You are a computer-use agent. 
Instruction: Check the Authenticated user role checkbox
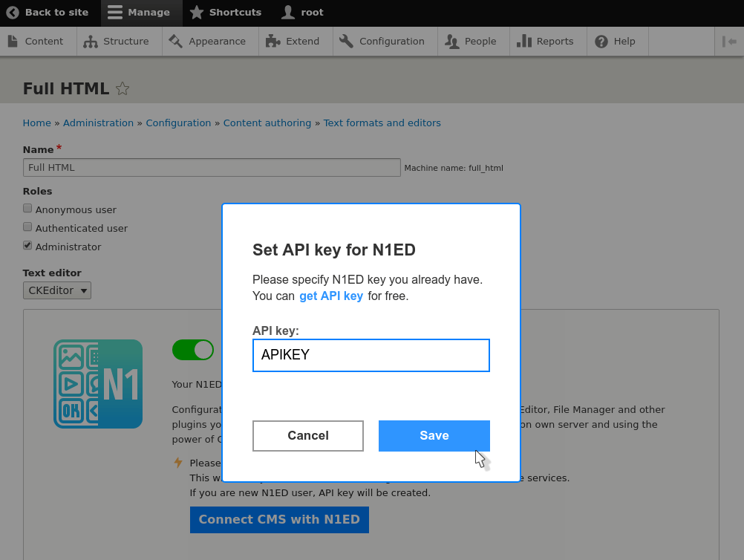coord(27,227)
